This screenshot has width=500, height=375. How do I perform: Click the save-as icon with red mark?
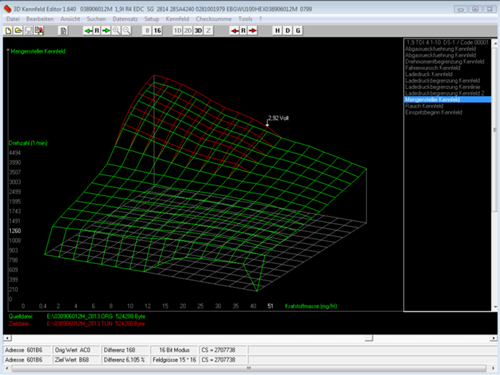pyautogui.click(x=39, y=31)
